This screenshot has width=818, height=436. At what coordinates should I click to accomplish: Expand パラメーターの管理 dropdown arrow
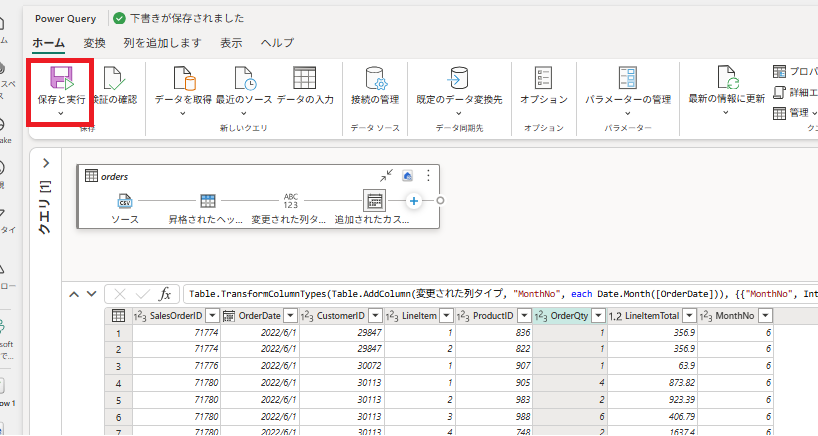tap(628, 113)
